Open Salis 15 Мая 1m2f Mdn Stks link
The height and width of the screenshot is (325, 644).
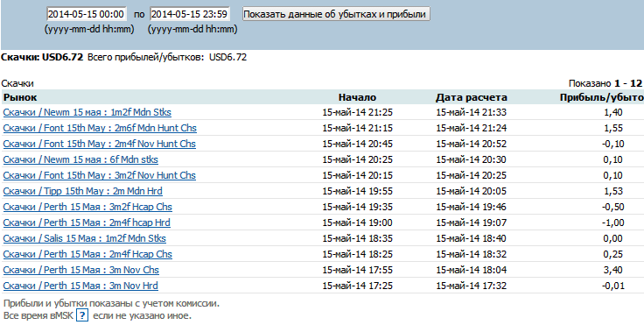85,238
